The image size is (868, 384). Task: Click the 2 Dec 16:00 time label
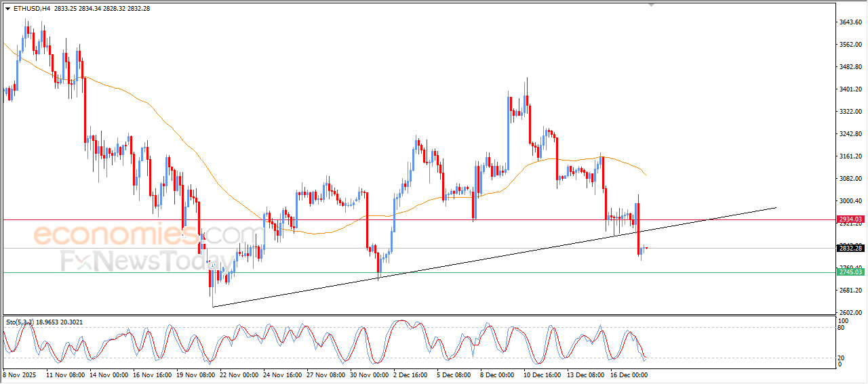(x=412, y=374)
